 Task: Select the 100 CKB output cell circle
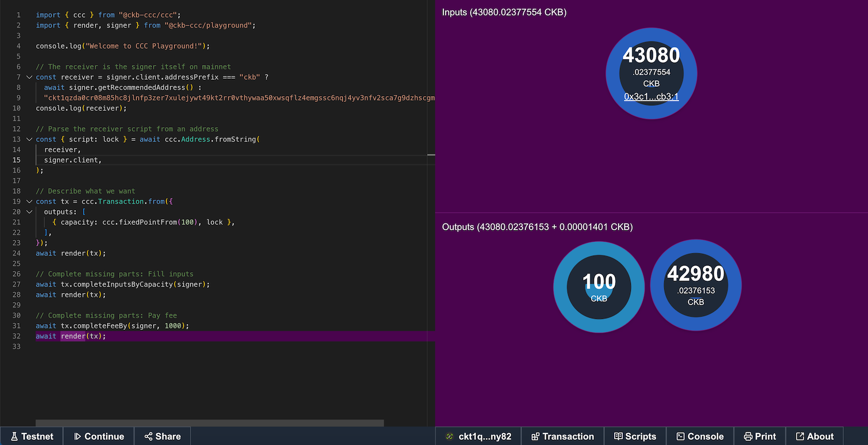599,286
